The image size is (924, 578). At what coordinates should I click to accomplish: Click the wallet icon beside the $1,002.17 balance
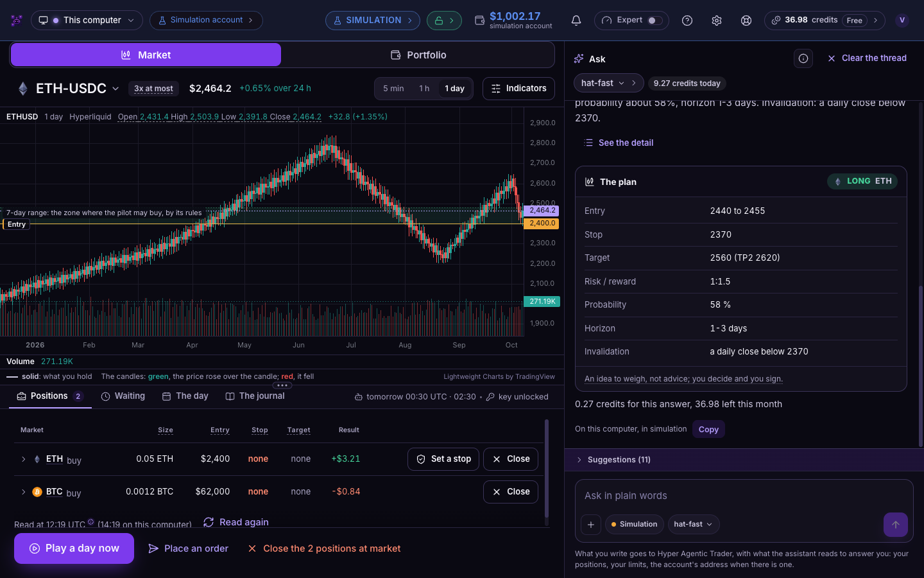click(x=479, y=21)
